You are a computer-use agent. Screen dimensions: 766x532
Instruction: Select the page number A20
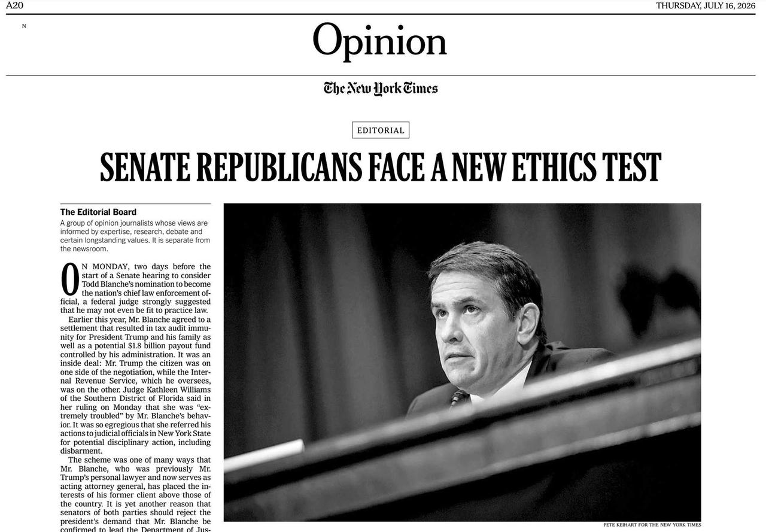click(14, 5)
